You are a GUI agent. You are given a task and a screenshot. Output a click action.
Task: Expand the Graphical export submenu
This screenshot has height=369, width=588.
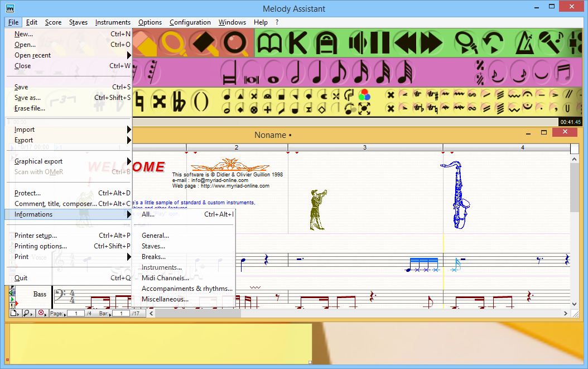69,161
